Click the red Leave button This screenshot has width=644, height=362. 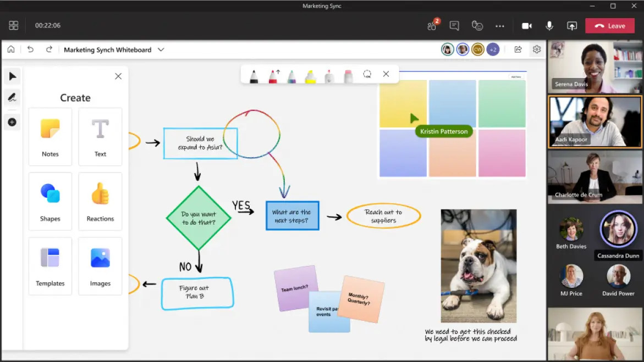point(609,26)
